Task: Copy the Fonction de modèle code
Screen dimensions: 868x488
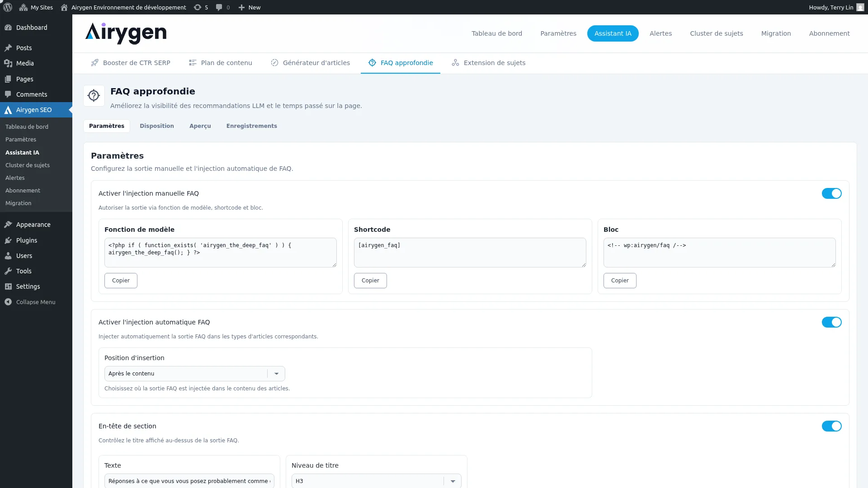Action: (121, 281)
